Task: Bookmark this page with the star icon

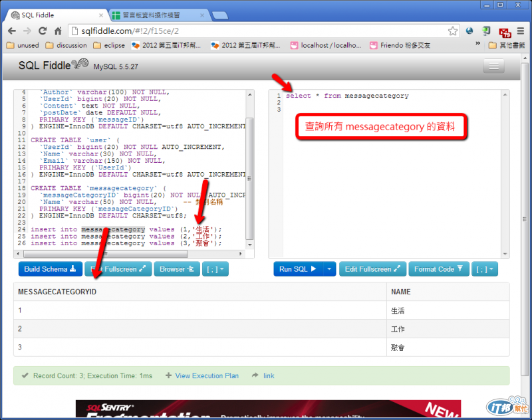Action: pos(453,31)
